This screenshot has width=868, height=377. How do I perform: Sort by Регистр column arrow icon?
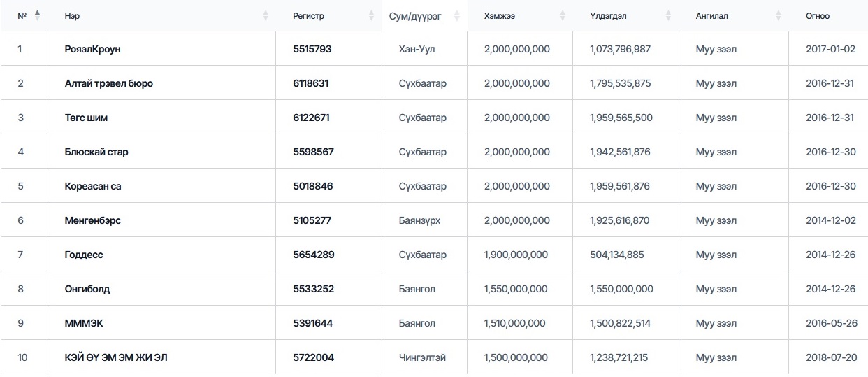tap(372, 15)
